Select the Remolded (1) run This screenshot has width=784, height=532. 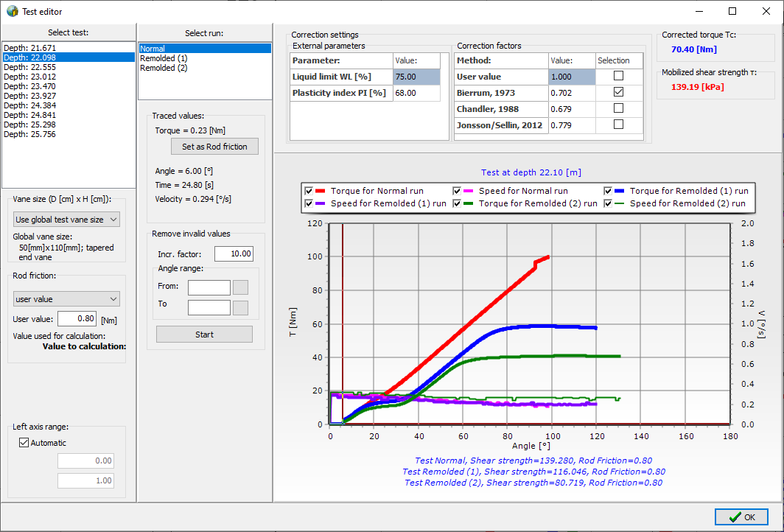(164, 58)
